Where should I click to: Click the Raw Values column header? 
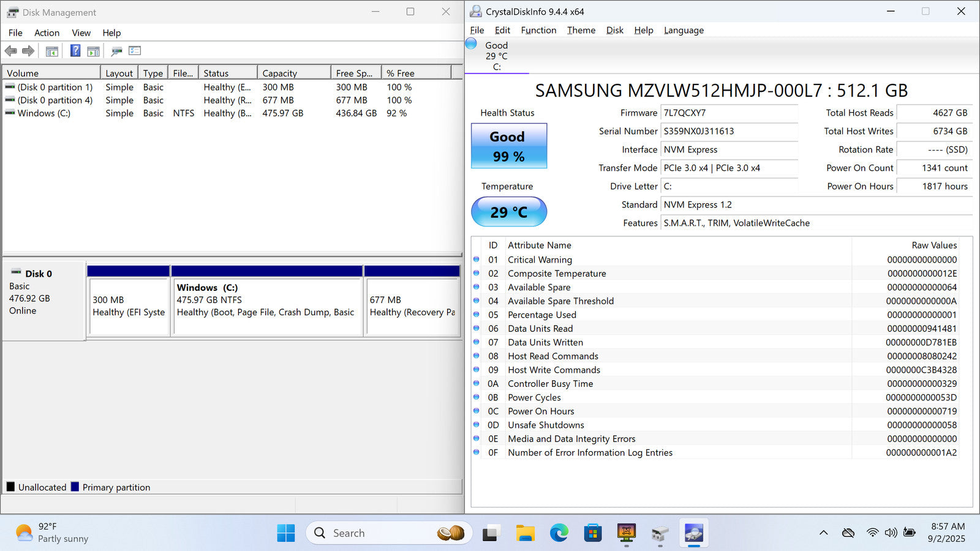pos(933,245)
